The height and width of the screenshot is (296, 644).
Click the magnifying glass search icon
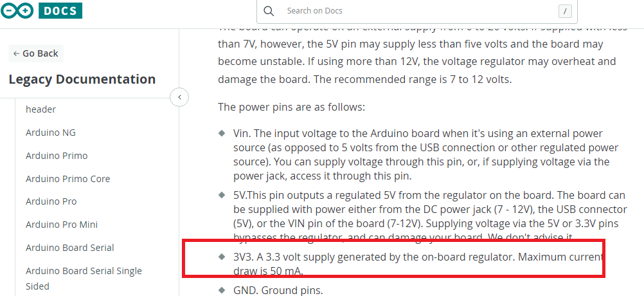[269, 11]
